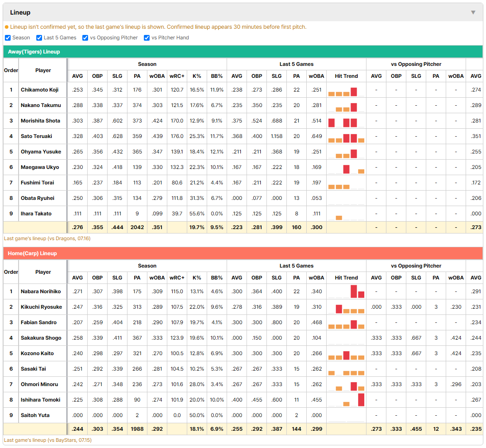Uncheck the Season checkbox

click(8, 38)
